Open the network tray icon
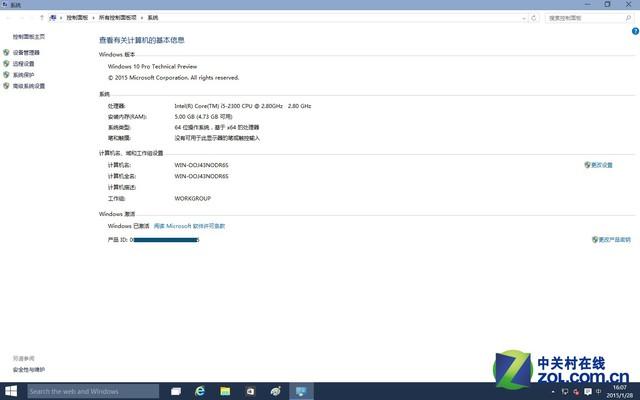Screen dimensions: 640x400 (x=565, y=392)
